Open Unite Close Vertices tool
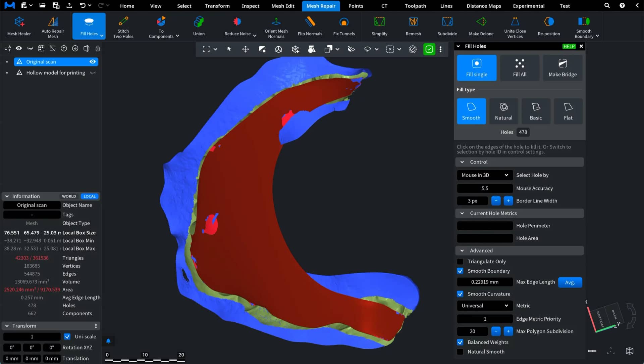This screenshot has height=364, width=644. tap(515, 26)
